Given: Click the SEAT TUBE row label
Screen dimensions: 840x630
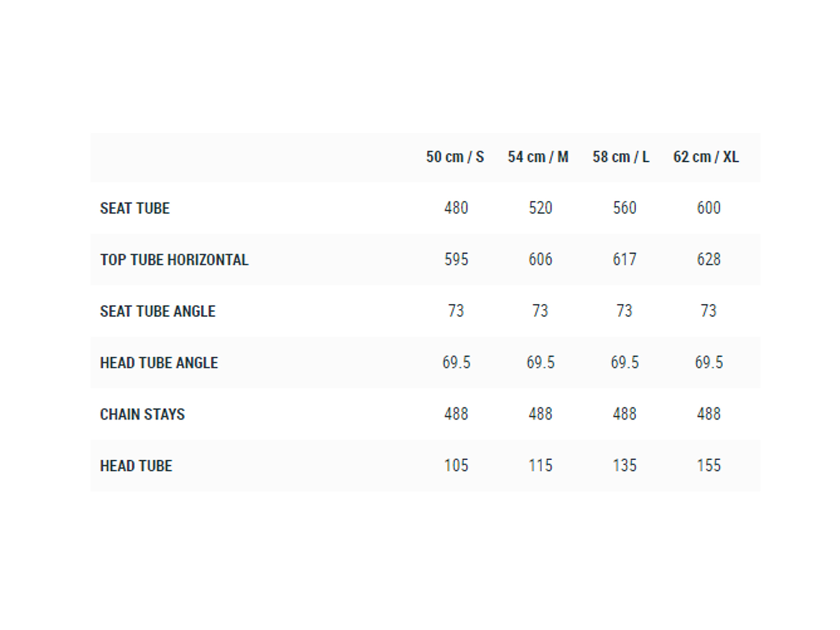Looking at the screenshot, I should point(135,208).
